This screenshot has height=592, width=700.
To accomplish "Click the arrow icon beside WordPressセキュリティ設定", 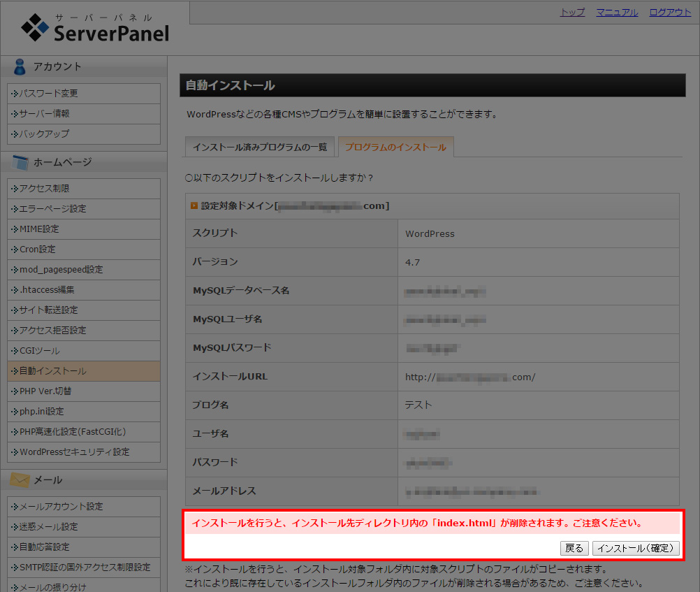I will (14, 452).
